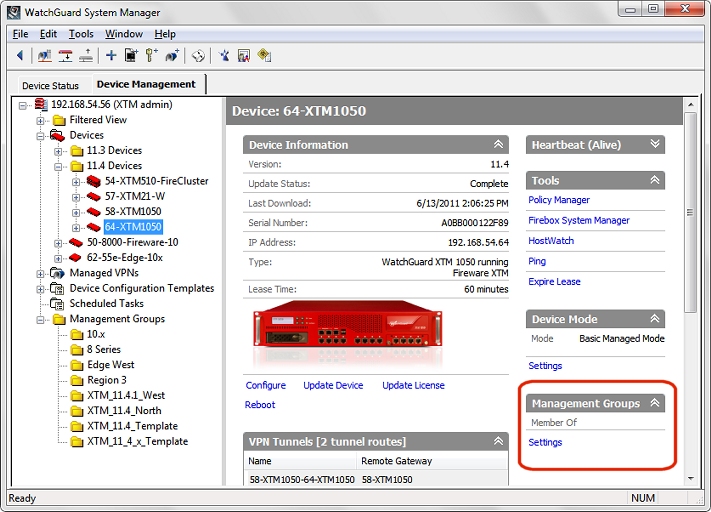
Task: Click the blue plus icon in toolbar
Action: point(111,56)
